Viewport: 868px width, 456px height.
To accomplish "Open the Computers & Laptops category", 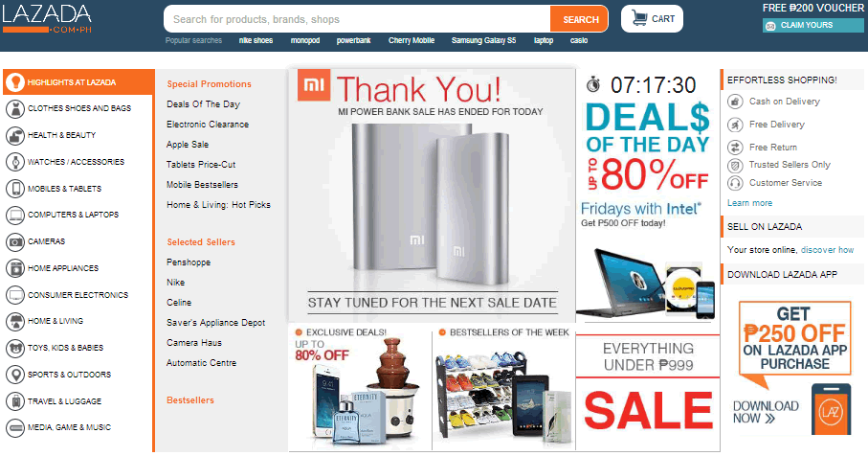I will [73, 215].
